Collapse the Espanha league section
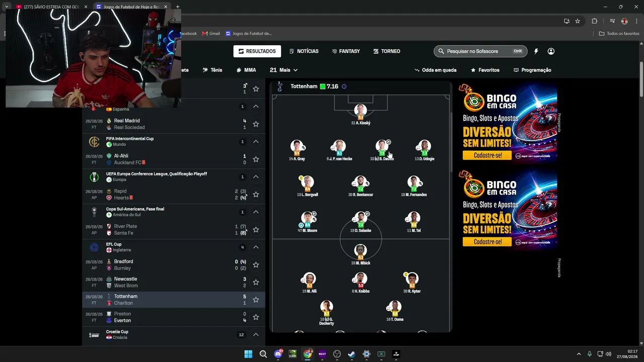 click(x=256, y=107)
